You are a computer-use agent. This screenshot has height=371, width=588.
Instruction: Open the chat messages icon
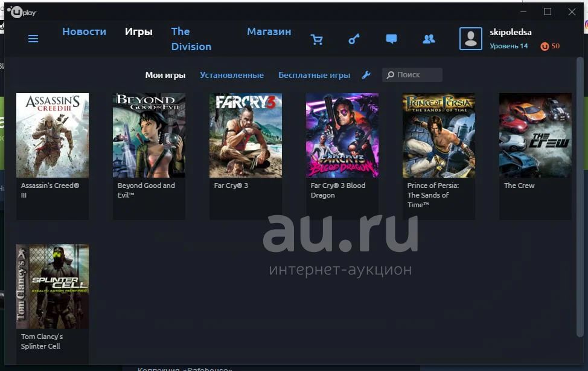[x=391, y=39]
